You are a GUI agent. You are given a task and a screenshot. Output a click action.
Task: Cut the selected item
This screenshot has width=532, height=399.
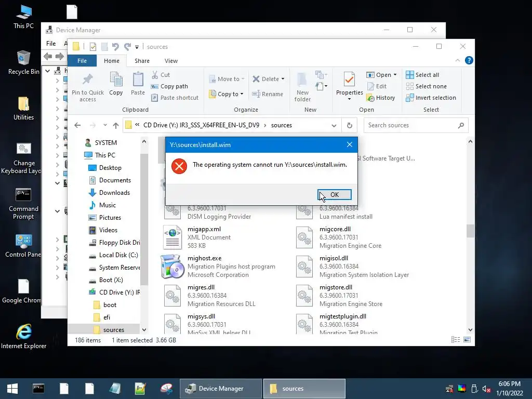tap(161, 75)
